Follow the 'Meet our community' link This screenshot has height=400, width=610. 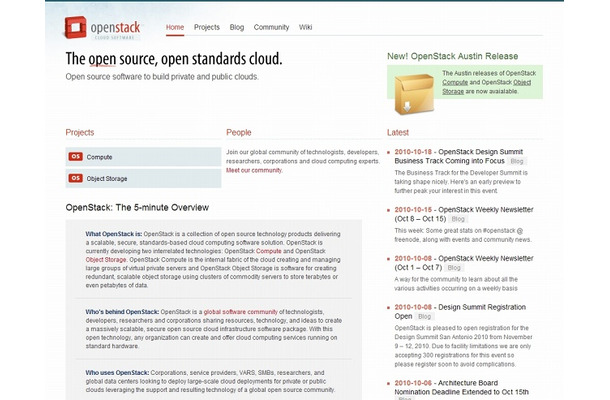point(254,170)
